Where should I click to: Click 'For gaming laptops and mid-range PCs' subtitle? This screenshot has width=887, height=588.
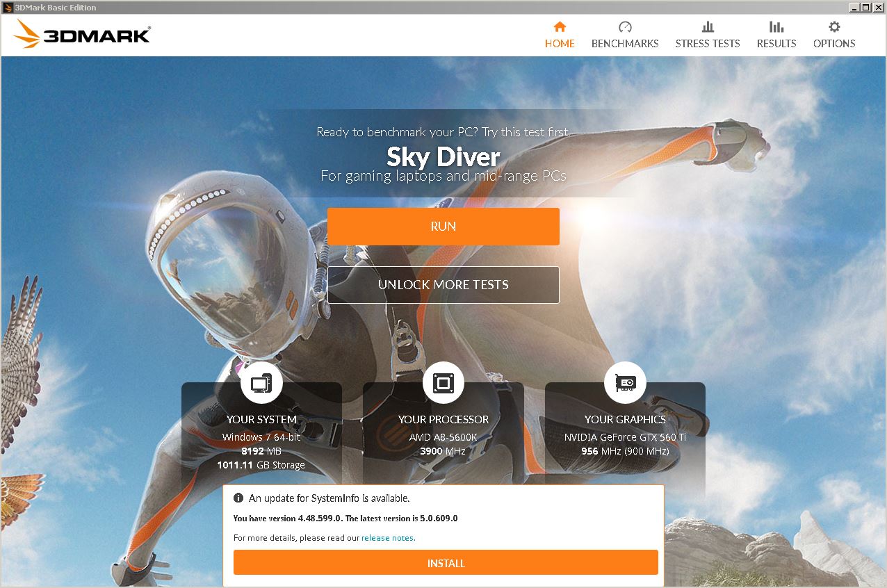pos(443,176)
